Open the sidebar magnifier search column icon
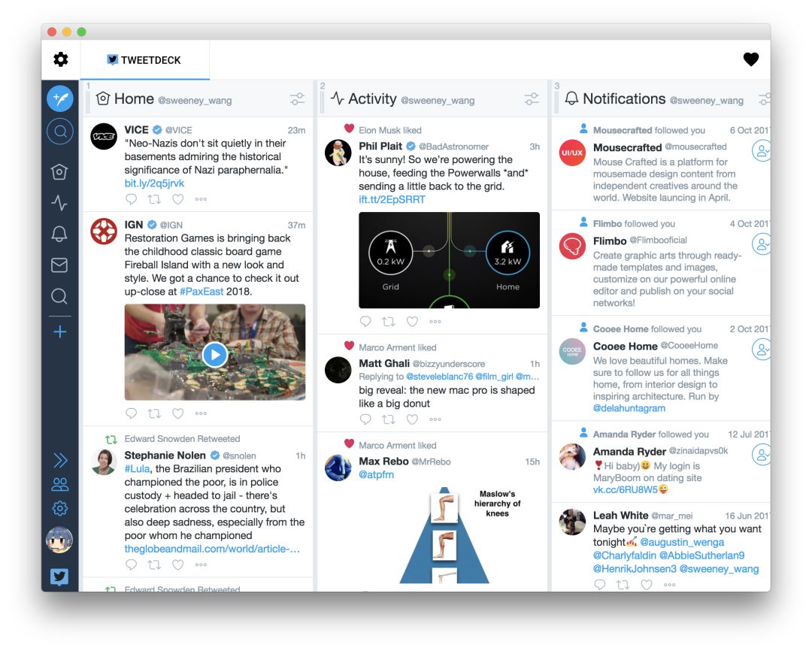 (59, 296)
